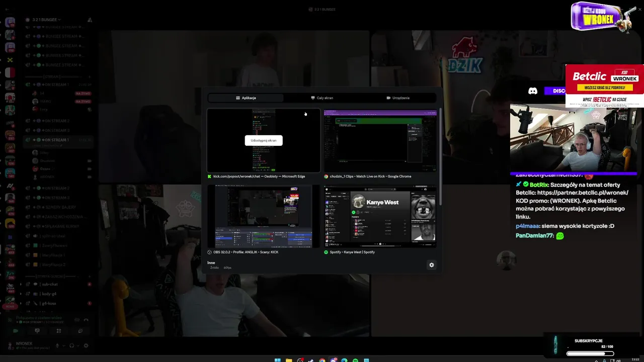Expand threads arrow beside sub-chat channel
Screen dimensions: 644x362
coord(21,284)
